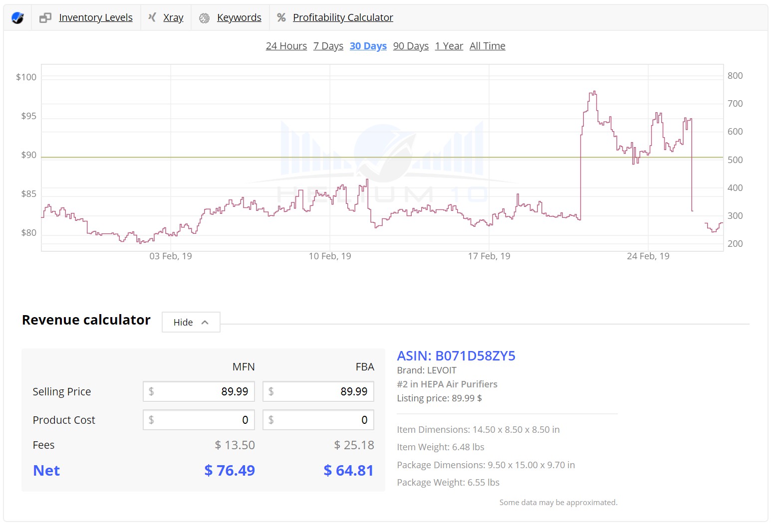Click the Inventory Levels boxes icon

pyautogui.click(x=45, y=18)
